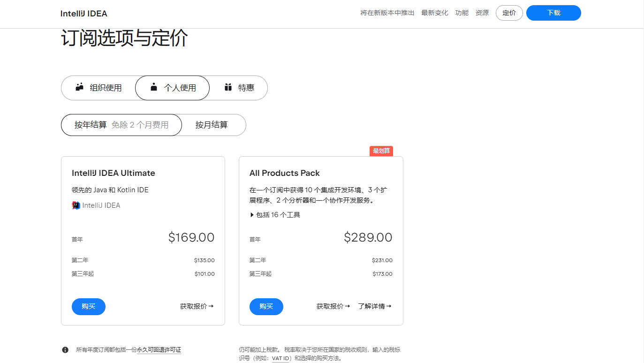This screenshot has width=644, height=363.
Task: Buy IntelliJ IDEA Ultimate with 购买 button
Action: click(x=89, y=307)
